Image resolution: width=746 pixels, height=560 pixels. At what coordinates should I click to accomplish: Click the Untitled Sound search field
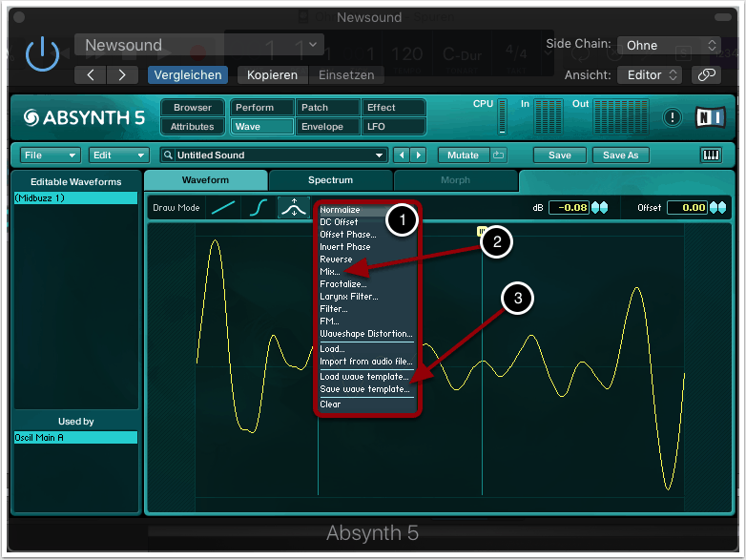coord(273,155)
